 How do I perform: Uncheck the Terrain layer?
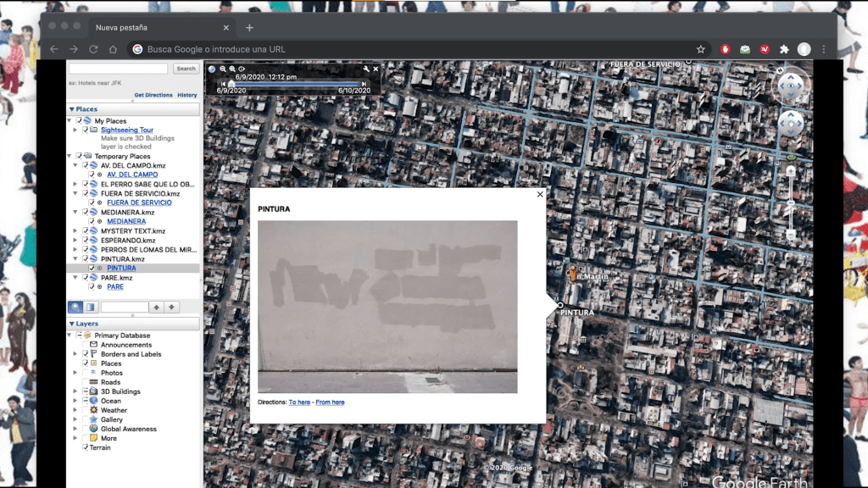point(85,447)
